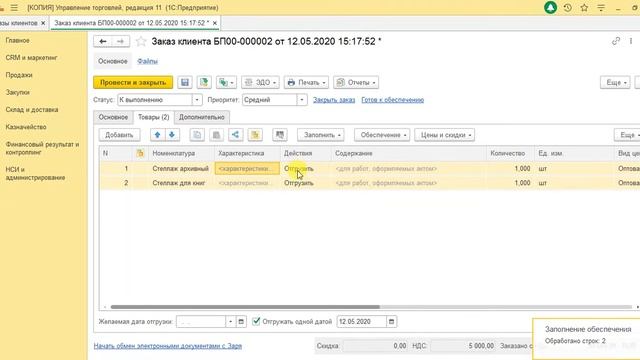Open CRM и маркетинг section
This screenshot has width=640, height=360.
31,58
